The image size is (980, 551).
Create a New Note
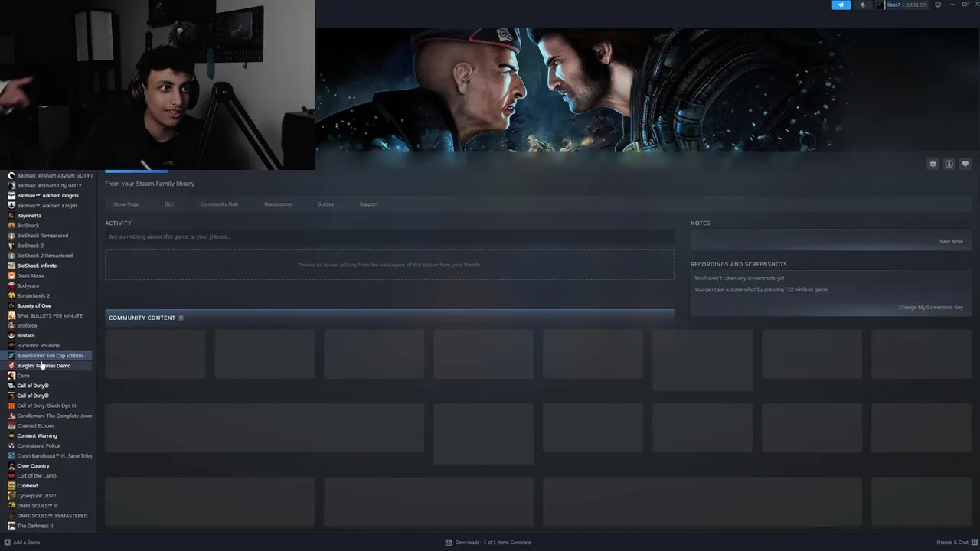click(951, 242)
